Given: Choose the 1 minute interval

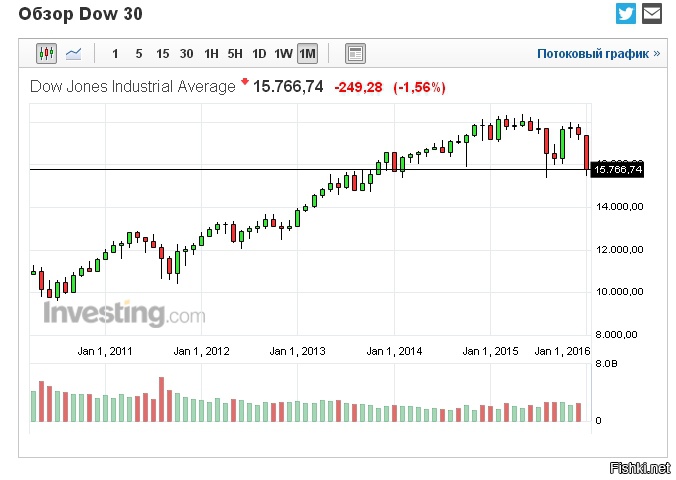Looking at the screenshot, I should pos(115,54).
